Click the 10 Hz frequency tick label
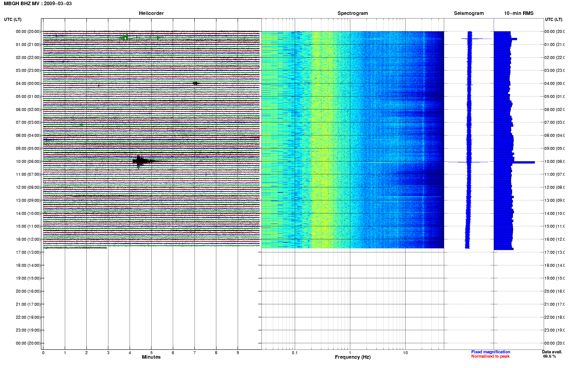This screenshot has height=368, width=588. point(405,353)
